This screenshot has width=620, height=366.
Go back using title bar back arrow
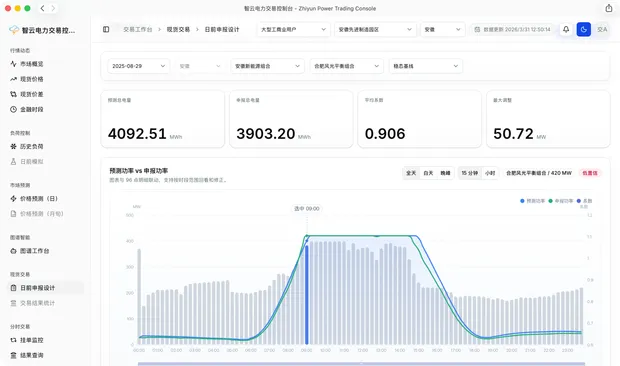point(42,8)
